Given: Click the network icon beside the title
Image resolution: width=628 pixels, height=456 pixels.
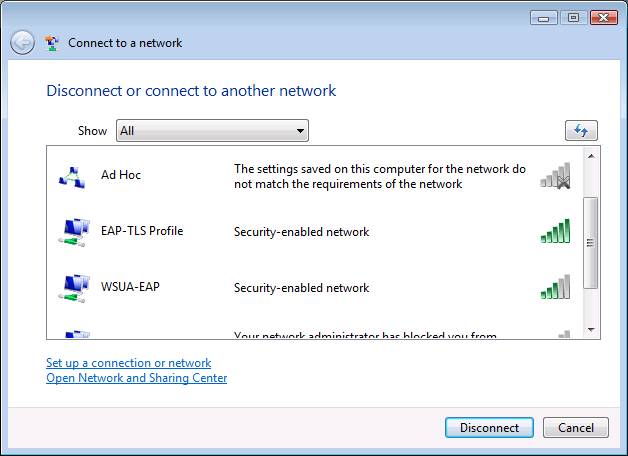Looking at the screenshot, I should point(52,43).
